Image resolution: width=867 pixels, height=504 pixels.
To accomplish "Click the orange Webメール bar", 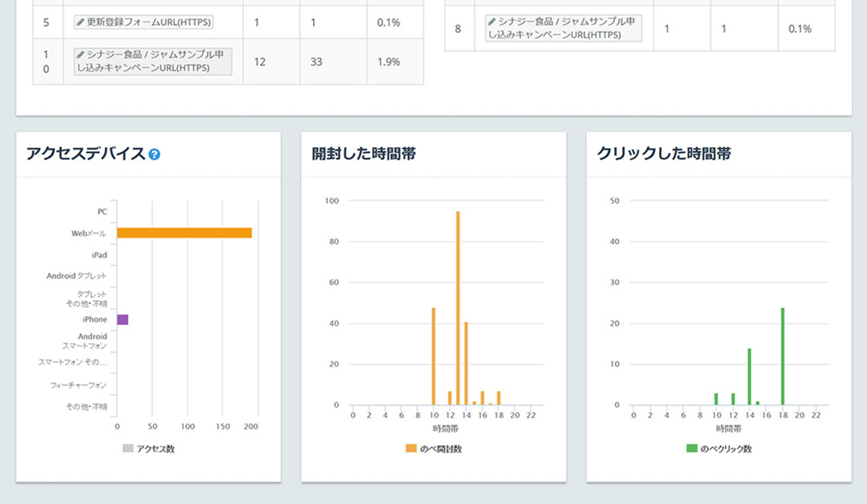I will [x=184, y=232].
